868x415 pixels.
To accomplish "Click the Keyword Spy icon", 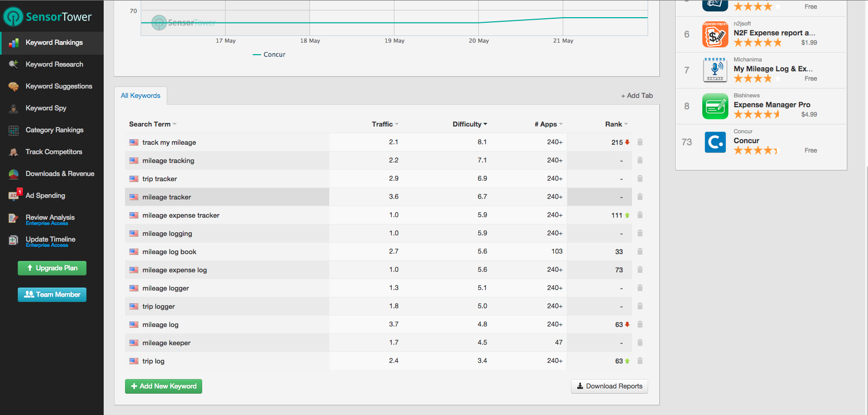I will [x=14, y=108].
